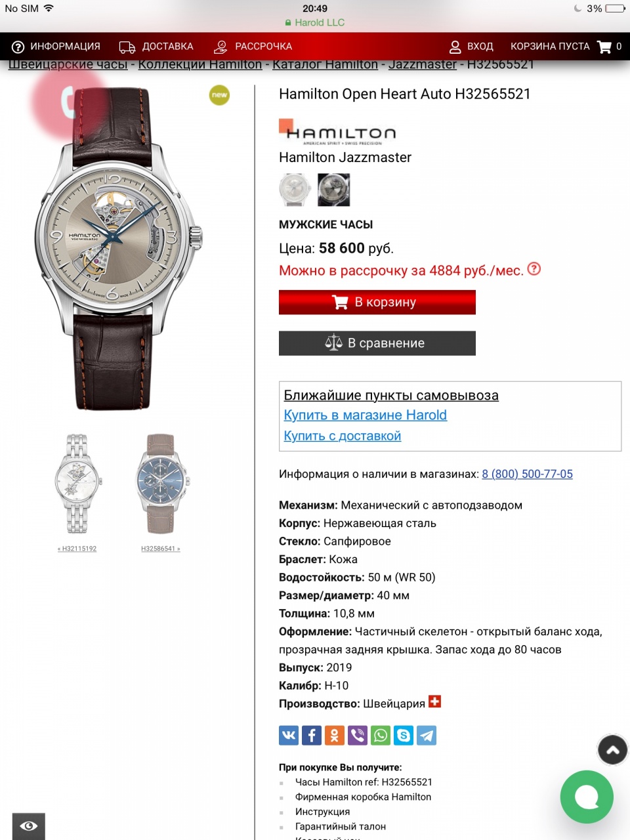Toggle the eye accessibility view button
The height and width of the screenshot is (840, 630).
point(29,826)
